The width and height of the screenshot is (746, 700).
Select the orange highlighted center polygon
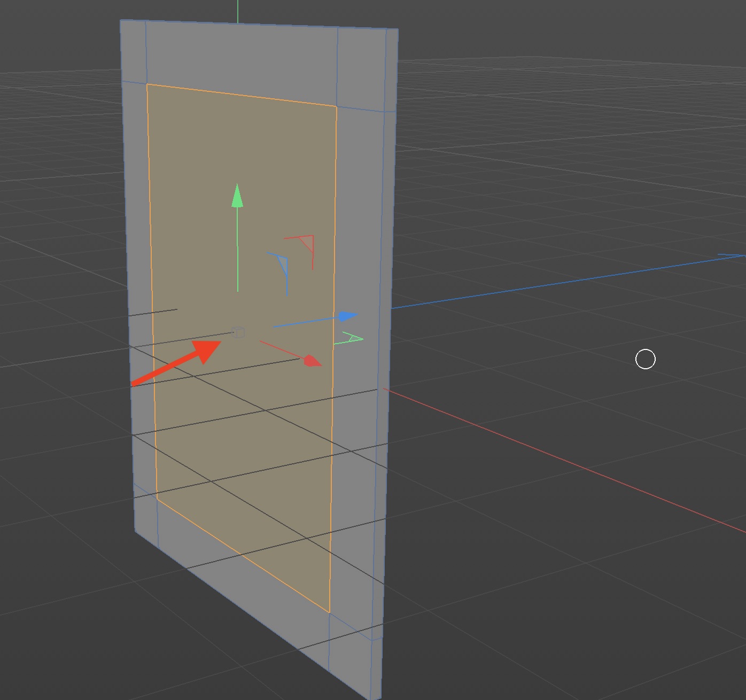240,427
